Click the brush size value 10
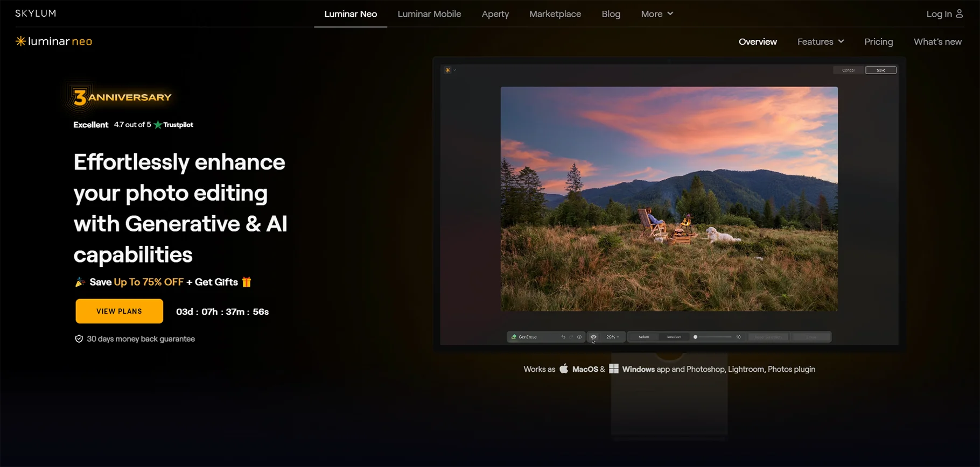This screenshot has height=467, width=980. 738,337
